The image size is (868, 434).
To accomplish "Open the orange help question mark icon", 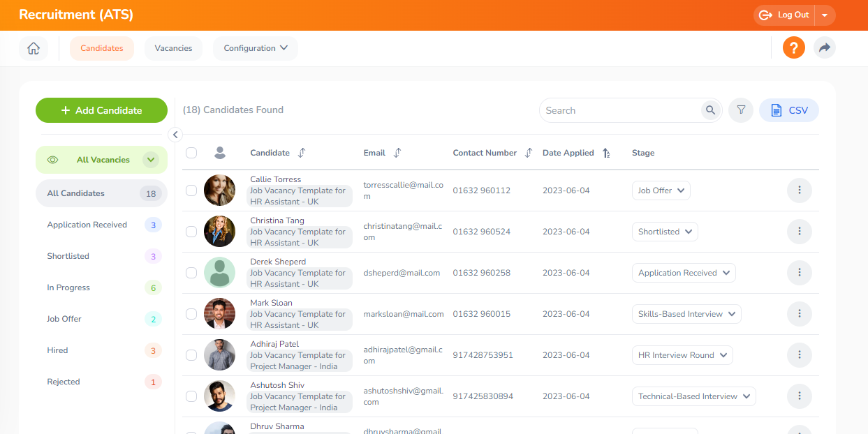I will tap(793, 48).
